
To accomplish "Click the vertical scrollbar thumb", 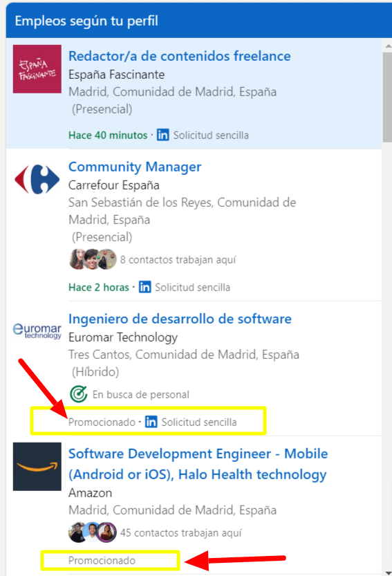I will [x=388, y=97].
